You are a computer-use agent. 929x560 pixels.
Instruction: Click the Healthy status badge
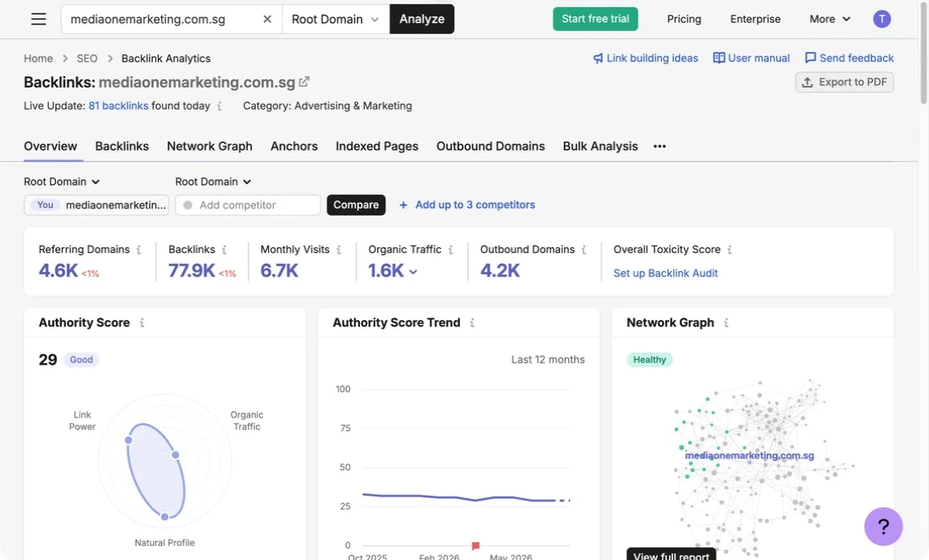(x=650, y=360)
